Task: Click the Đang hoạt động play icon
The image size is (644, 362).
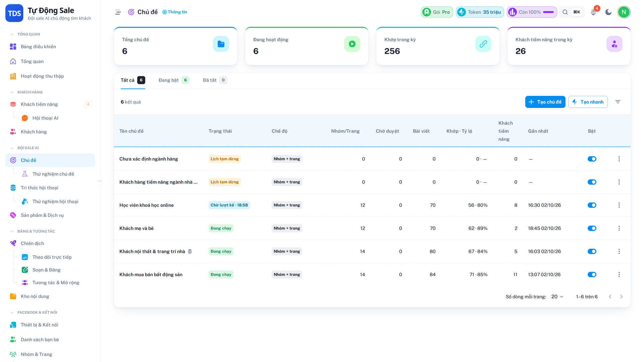Action: (352, 44)
